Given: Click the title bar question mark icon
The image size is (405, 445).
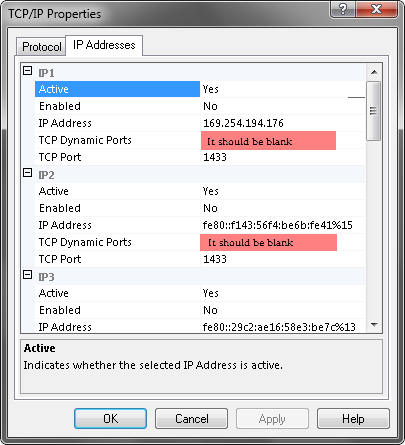Looking at the screenshot, I should pyautogui.click(x=343, y=9).
